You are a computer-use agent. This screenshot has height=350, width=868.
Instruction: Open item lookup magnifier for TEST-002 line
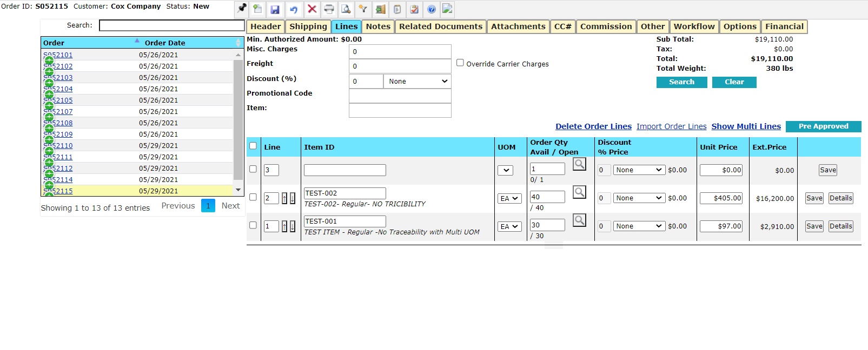click(579, 192)
